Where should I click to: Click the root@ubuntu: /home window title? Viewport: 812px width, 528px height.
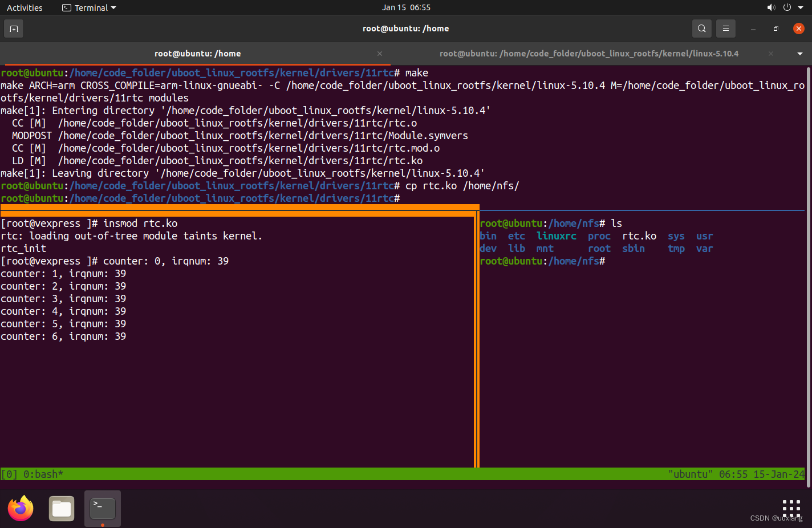[x=406, y=29]
